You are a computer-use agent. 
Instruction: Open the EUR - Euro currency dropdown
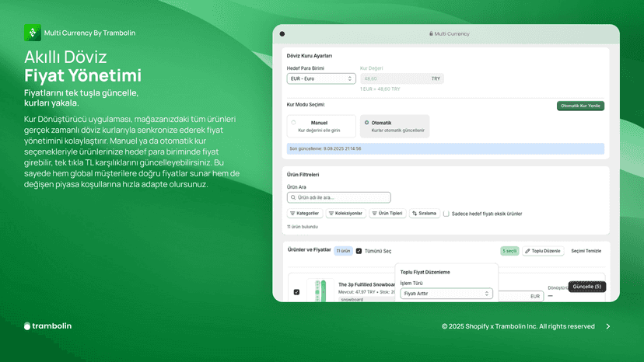[x=321, y=78]
